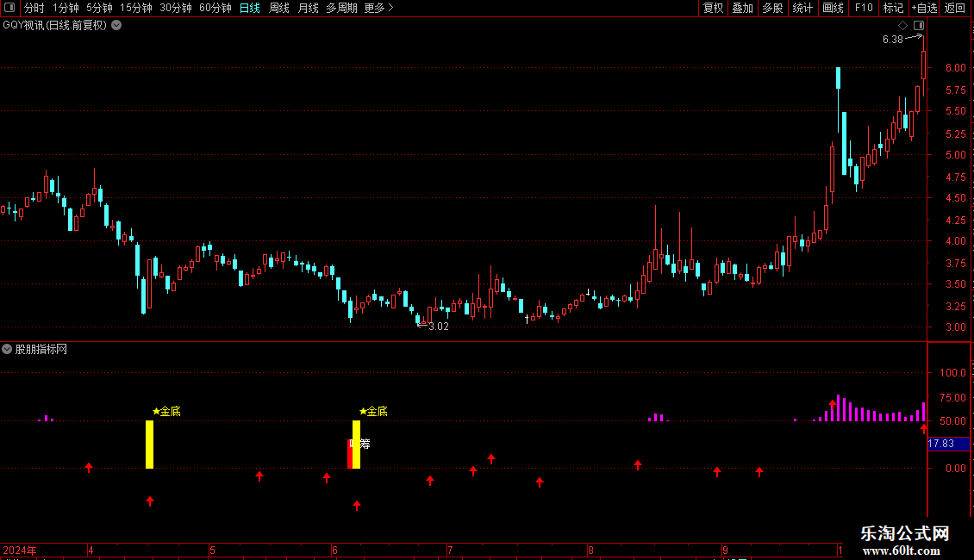Viewport: 974px width, 560px height.
Task: Select the 30分钟 period tab
Action: coord(176,8)
